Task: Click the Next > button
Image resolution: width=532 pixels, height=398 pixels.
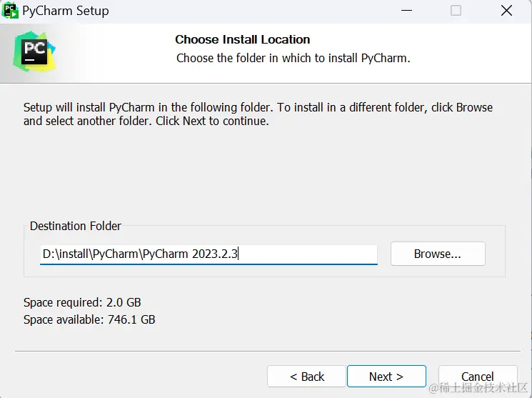Action: pos(386,377)
